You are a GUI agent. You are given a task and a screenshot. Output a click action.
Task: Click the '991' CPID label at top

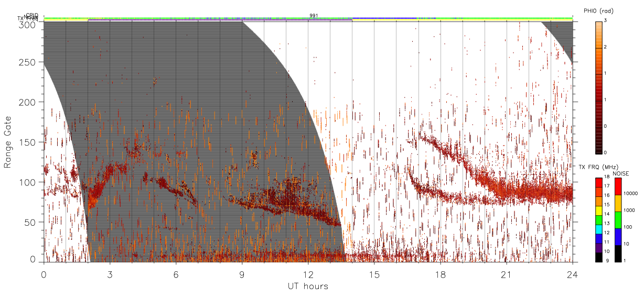click(314, 15)
